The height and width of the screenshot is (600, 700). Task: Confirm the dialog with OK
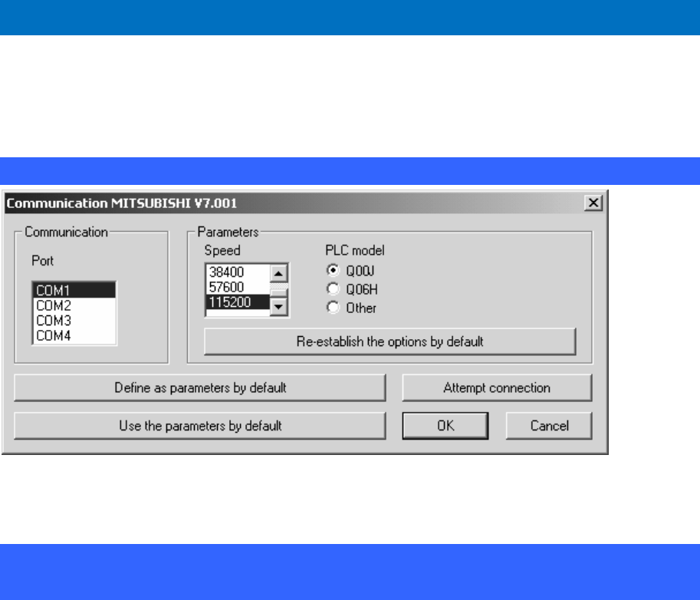[445, 426]
